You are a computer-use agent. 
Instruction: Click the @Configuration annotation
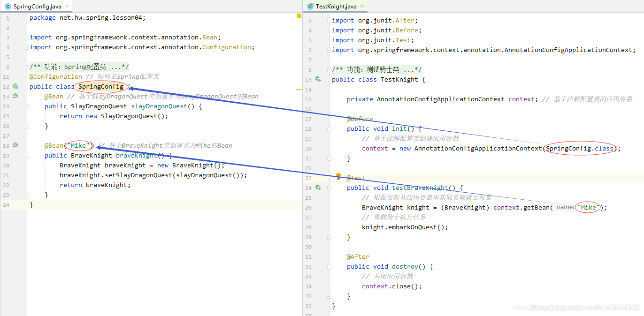coord(56,76)
